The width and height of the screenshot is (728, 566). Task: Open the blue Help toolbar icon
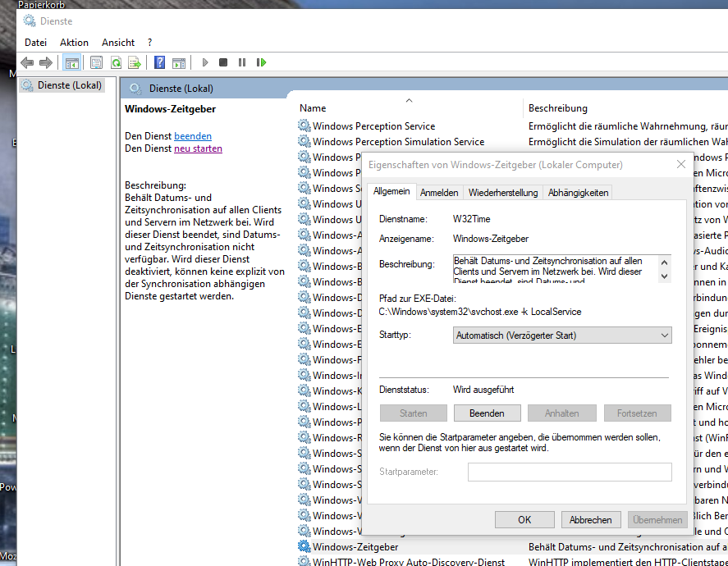[x=159, y=62]
